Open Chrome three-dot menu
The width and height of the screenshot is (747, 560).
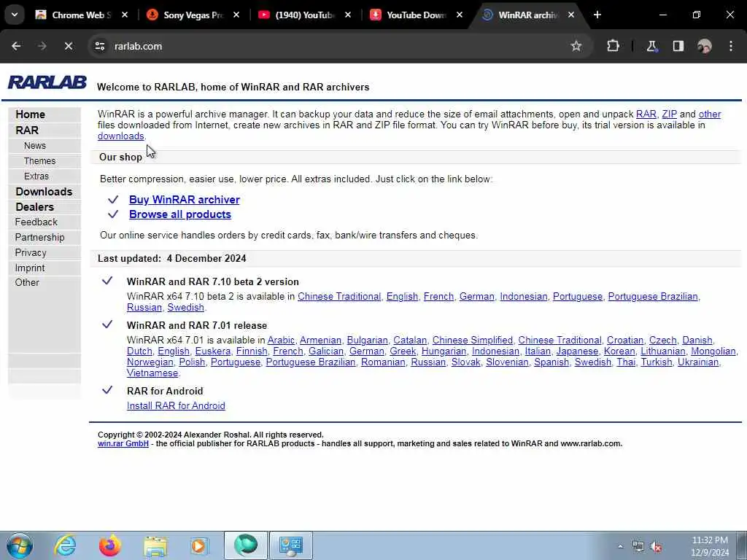pos(731,46)
